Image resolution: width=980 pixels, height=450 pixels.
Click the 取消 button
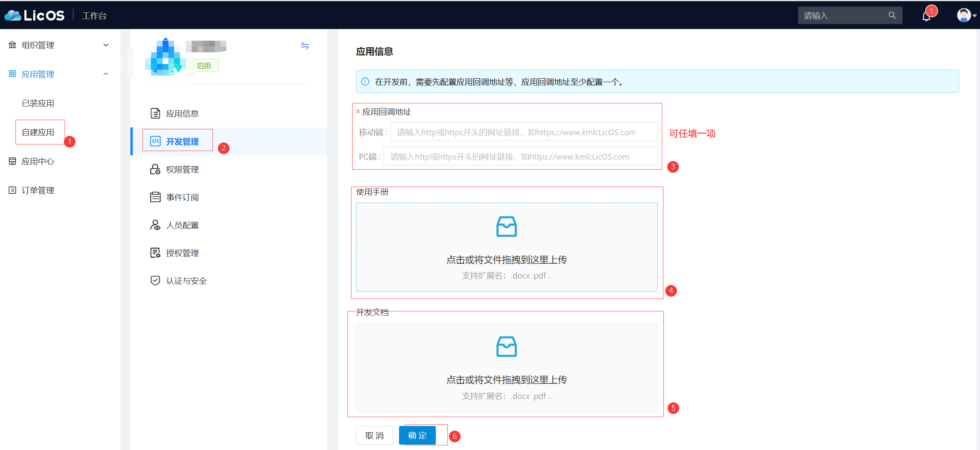[x=375, y=435]
